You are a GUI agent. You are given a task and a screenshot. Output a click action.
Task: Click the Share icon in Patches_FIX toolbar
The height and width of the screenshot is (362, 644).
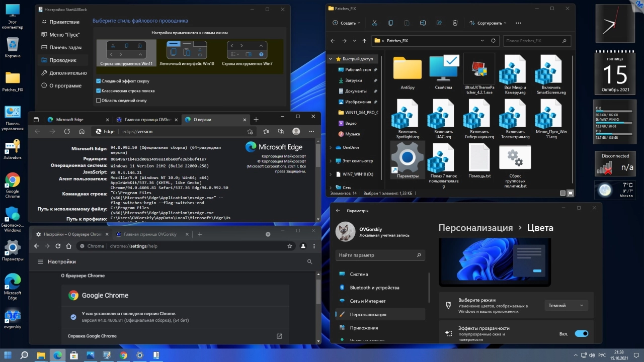point(439,23)
